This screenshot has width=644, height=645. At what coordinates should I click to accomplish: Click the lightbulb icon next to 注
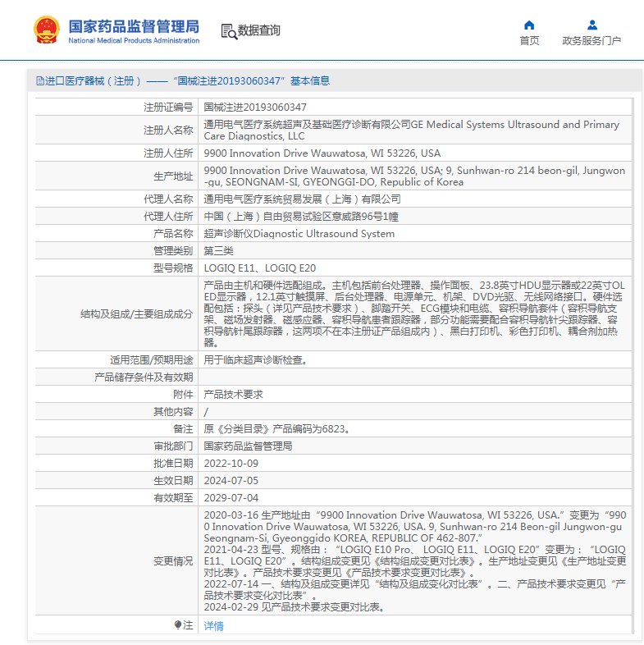click(178, 624)
